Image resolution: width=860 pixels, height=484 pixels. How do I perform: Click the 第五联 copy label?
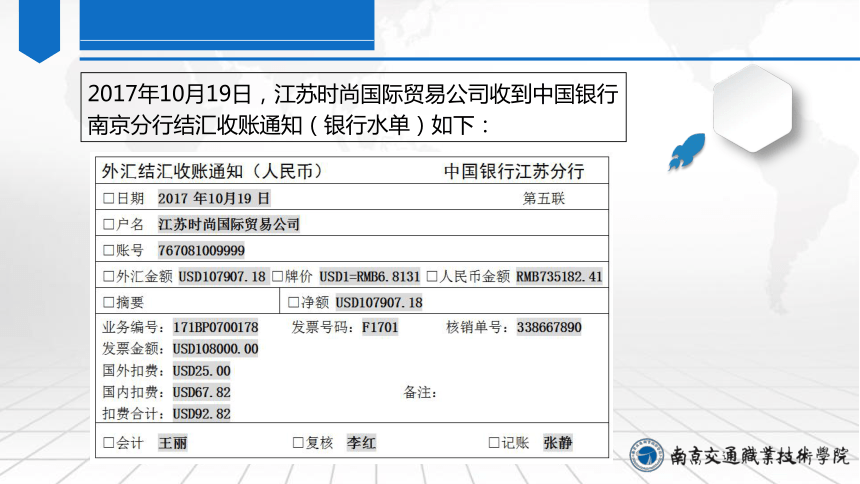[x=544, y=199]
